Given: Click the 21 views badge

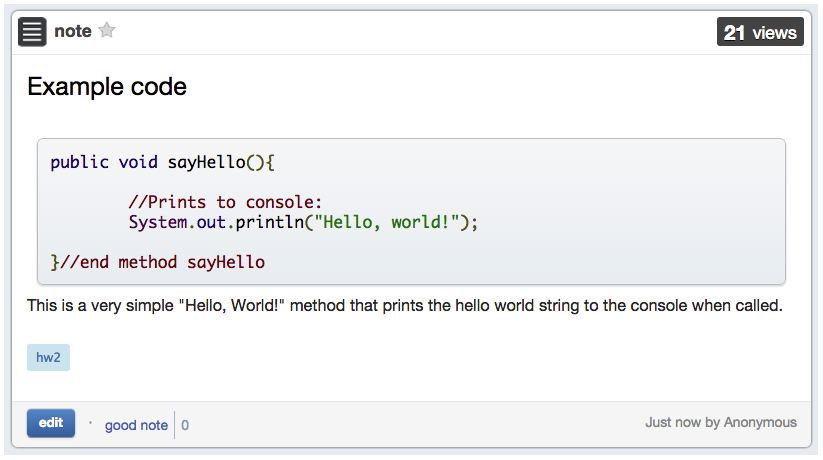Looking at the screenshot, I should point(760,32).
